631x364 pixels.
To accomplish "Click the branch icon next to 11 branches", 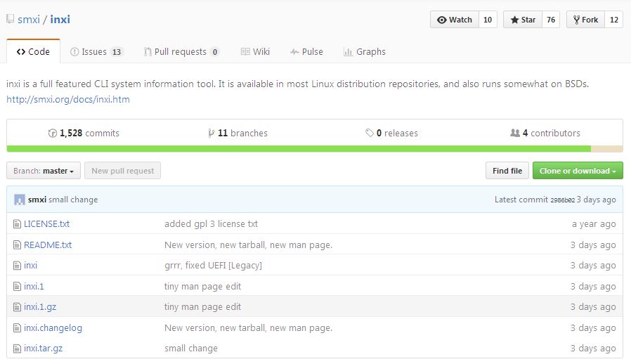I will tap(211, 133).
